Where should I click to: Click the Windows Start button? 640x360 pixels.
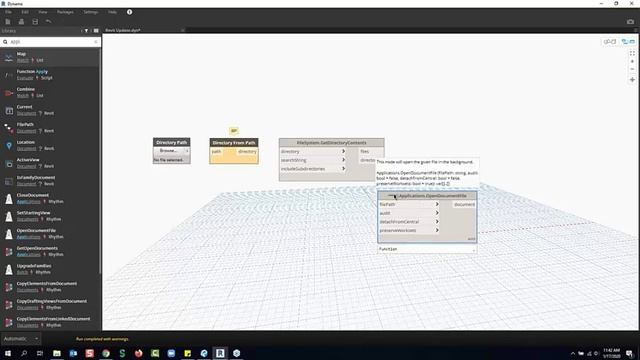point(8,353)
